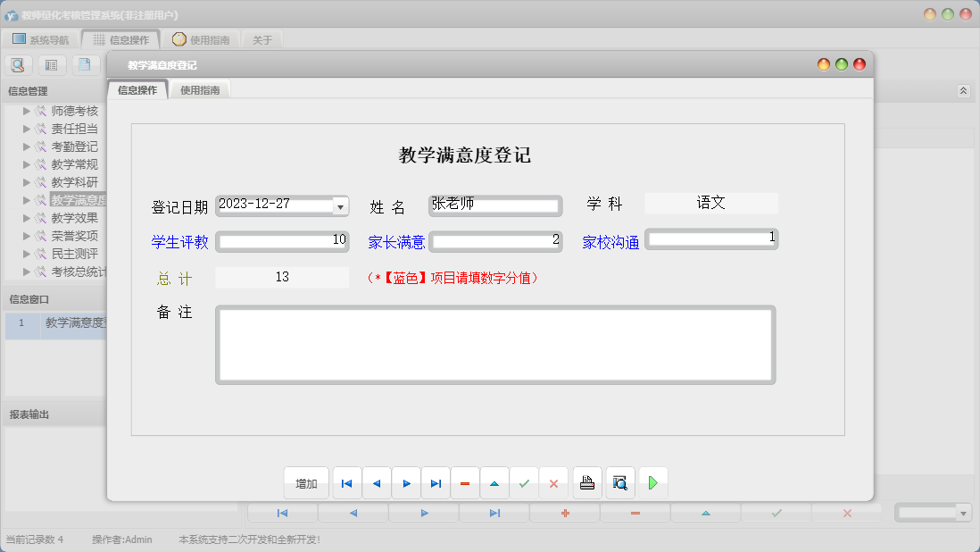This screenshot has width=980, height=552.
Task: Select the report list icon in the toolbar
Action: (x=51, y=64)
